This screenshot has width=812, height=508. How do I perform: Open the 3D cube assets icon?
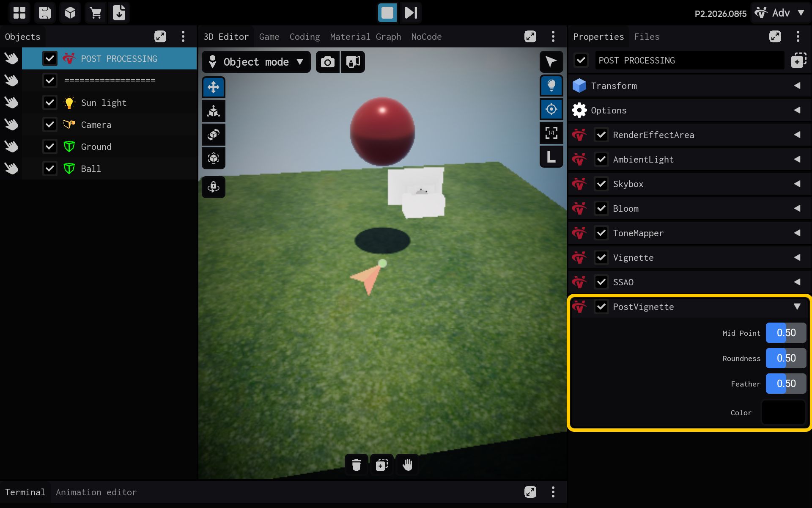tap(70, 13)
